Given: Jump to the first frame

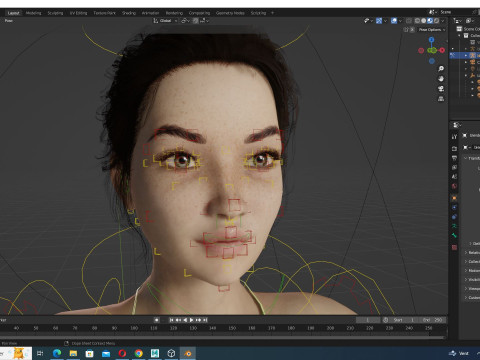Looking at the screenshot, I should pyautogui.click(x=171, y=320).
